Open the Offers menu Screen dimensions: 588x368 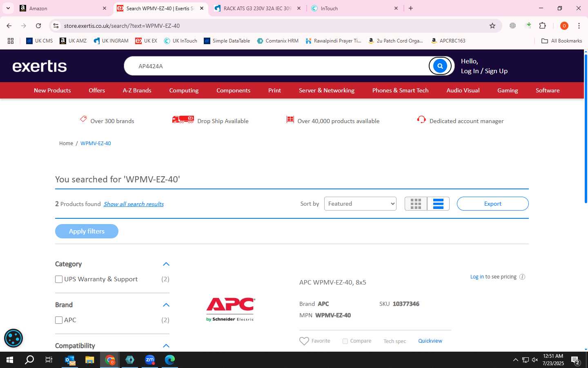click(97, 90)
